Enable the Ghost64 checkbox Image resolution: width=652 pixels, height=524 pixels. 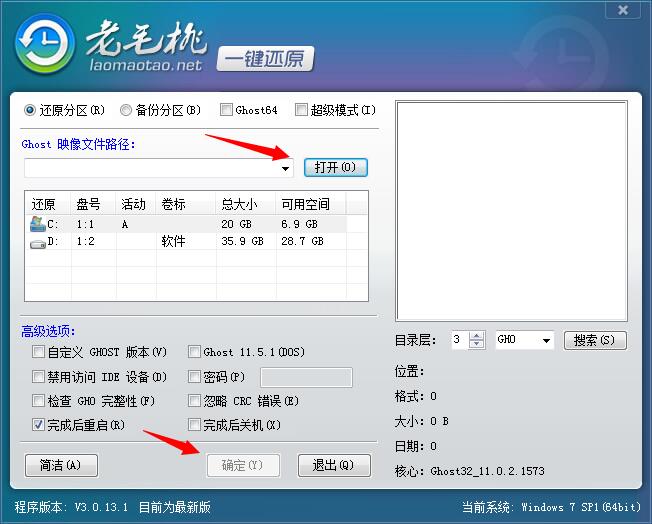pos(226,110)
